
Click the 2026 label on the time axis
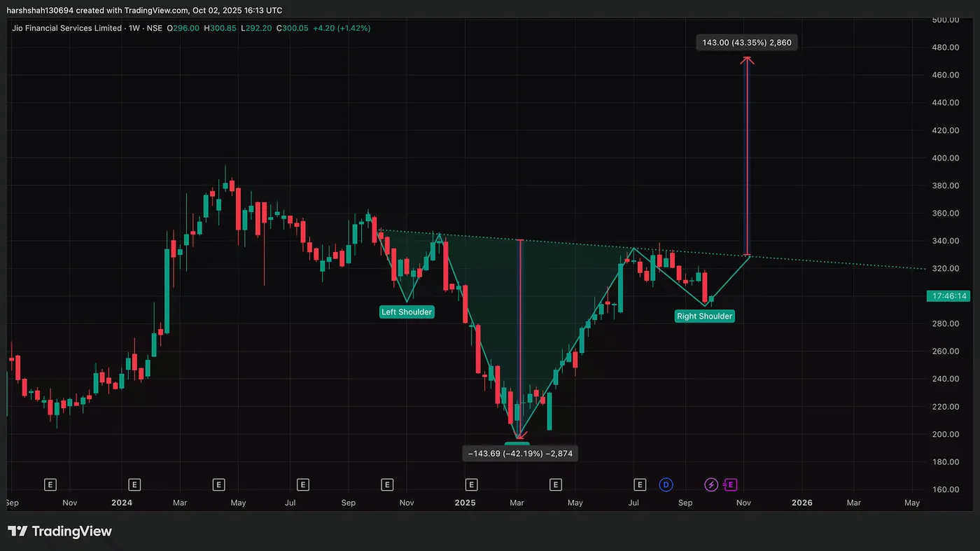pos(801,503)
